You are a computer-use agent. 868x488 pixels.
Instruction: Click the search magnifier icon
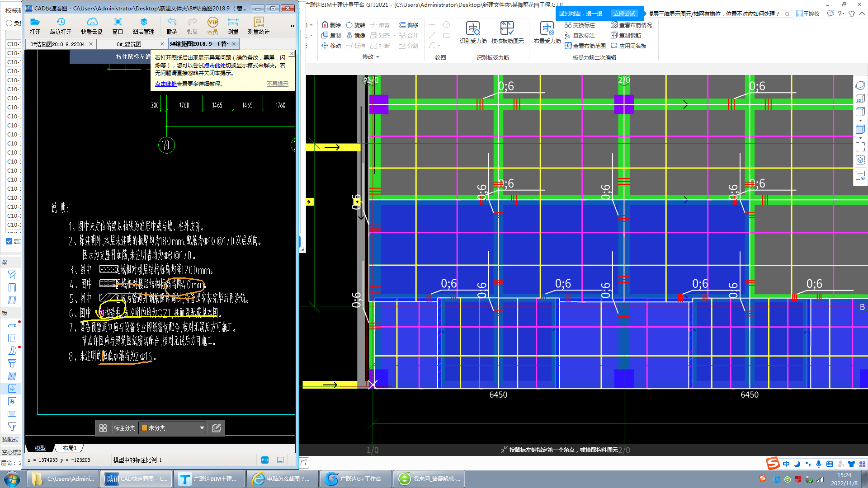click(787, 14)
